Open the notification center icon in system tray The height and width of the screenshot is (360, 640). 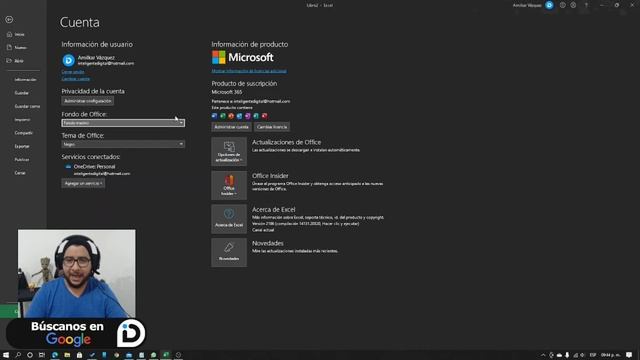(x=629, y=355)
